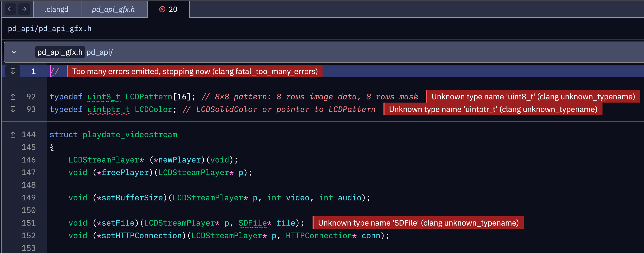Open pd_api_gfx.h from the file header
Viewport: 644px width, 253px height.
[60, 52]
